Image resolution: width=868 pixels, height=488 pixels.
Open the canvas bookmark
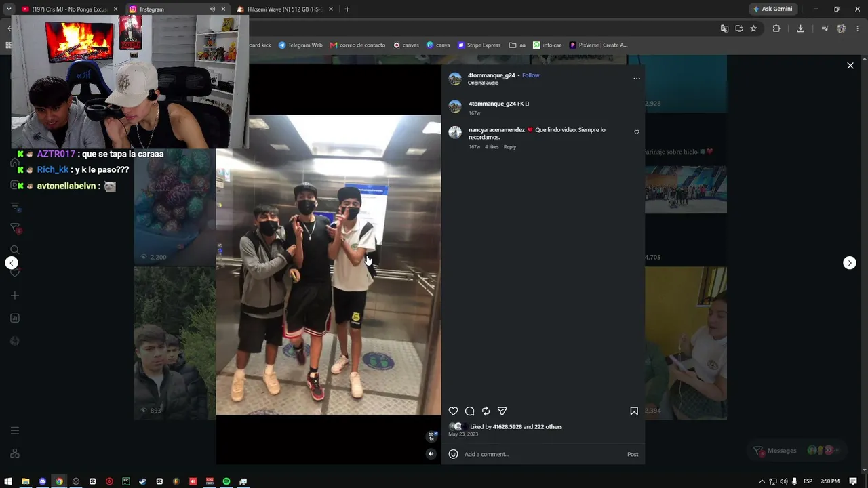coord(406,45)
